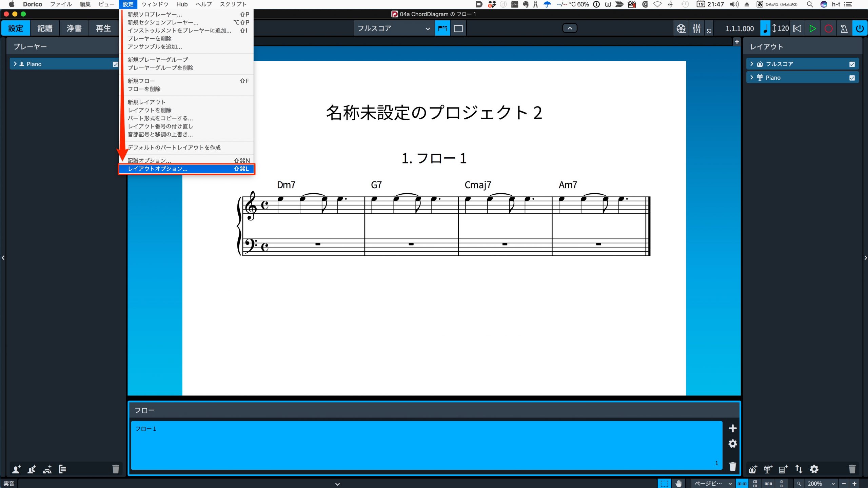Select the hand pan tool
The width and height of the screenshot is (868, 488).
click(678, 484)
